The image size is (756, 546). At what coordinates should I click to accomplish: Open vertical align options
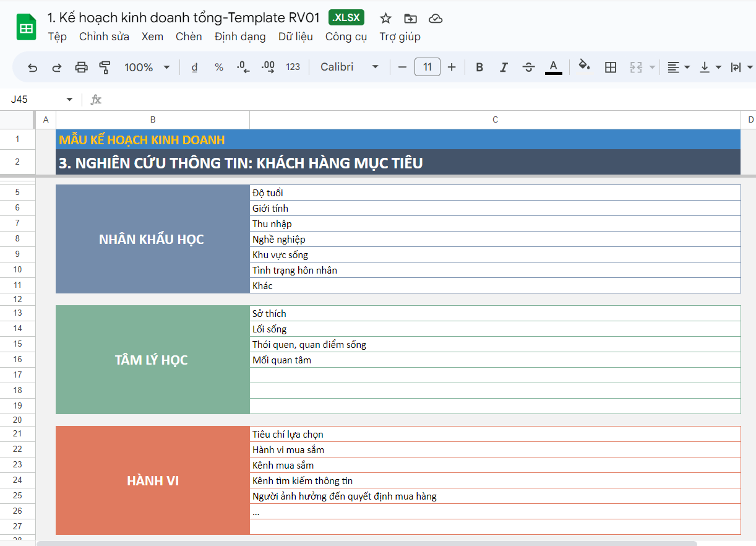710,67
